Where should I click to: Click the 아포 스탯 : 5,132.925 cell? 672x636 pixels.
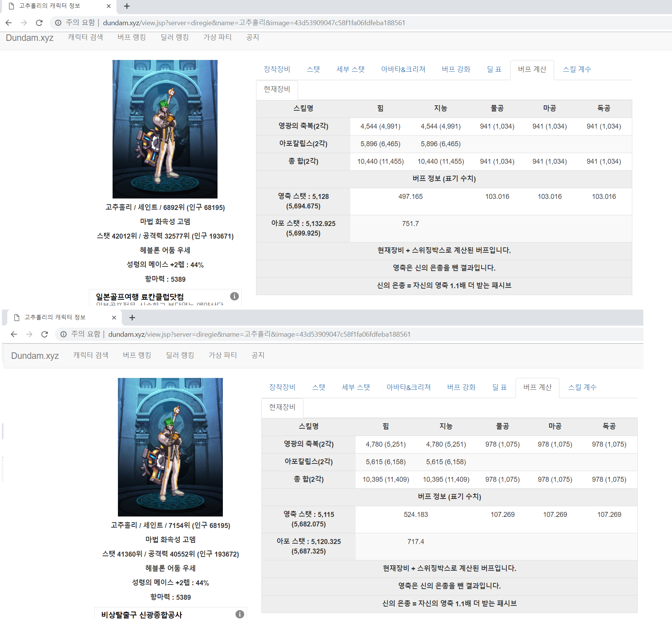[x=303, y=229]
